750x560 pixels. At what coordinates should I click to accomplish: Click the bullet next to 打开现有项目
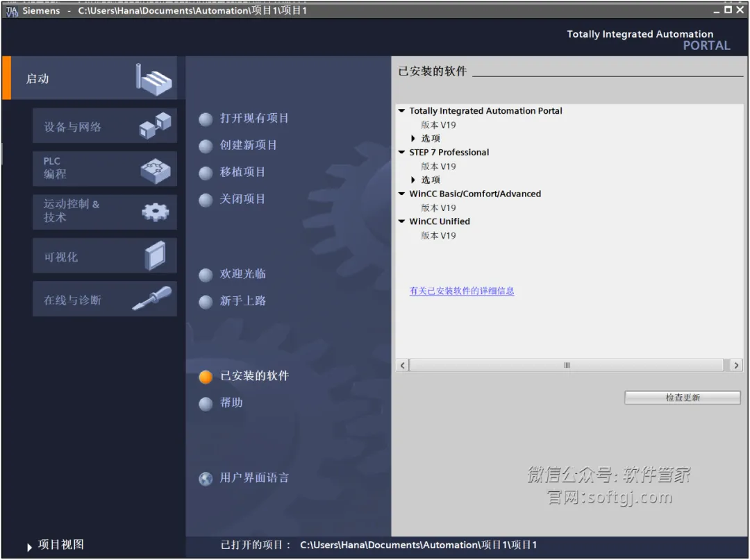(206, 119)
